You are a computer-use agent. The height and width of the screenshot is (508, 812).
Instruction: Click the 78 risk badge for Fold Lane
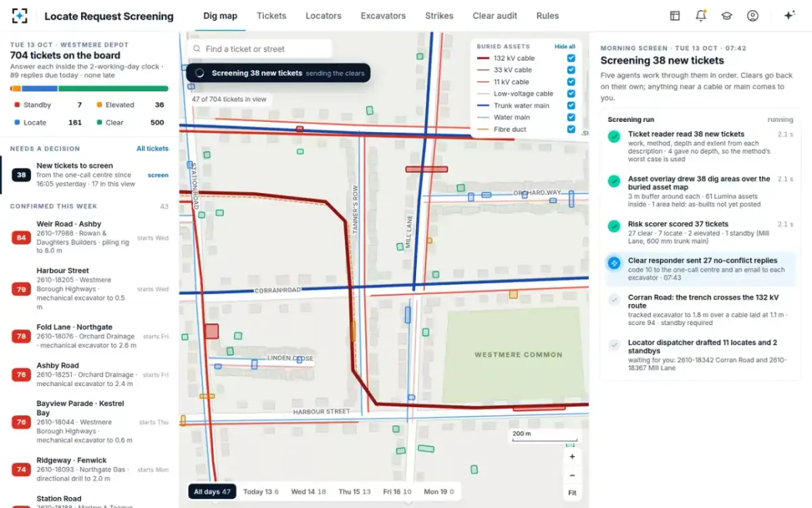click(x=21, y=336)
